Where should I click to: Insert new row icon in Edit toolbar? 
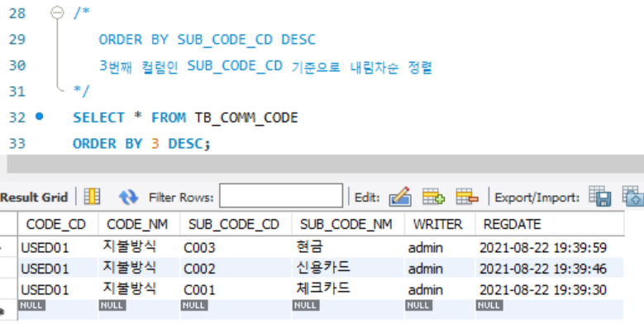[433, 197]
